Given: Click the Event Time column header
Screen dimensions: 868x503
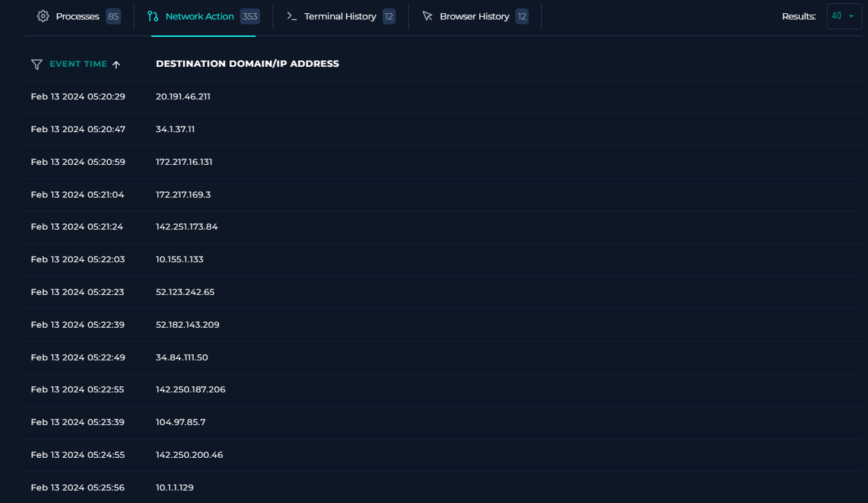Looking at the screenshot, I should coord(78,63).
